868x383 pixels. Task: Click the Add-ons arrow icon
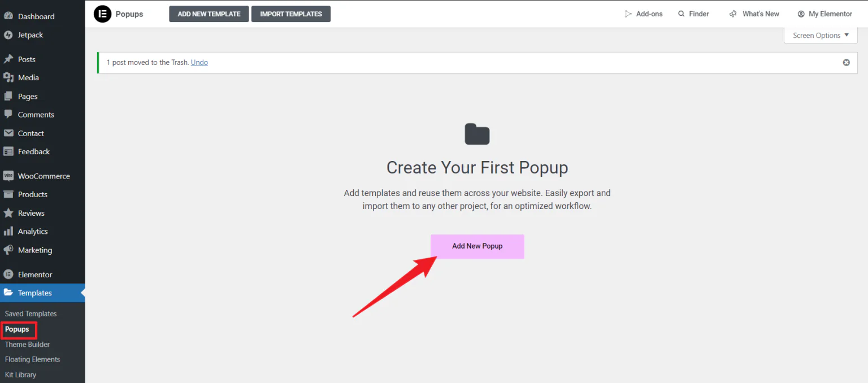point(628,14)
